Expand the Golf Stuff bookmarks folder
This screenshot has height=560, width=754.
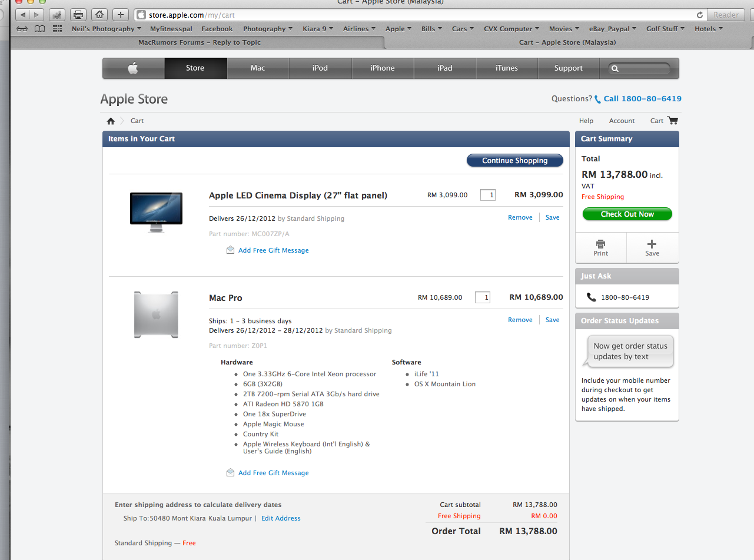[666, 29]
